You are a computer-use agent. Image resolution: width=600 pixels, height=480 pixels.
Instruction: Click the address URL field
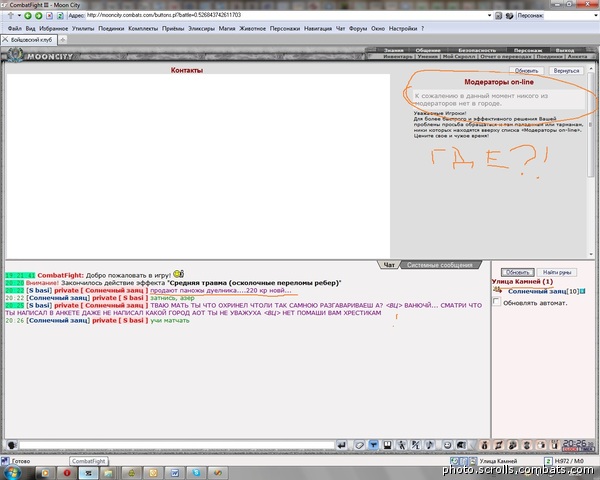pyautogui.click(x=285, y=15)
